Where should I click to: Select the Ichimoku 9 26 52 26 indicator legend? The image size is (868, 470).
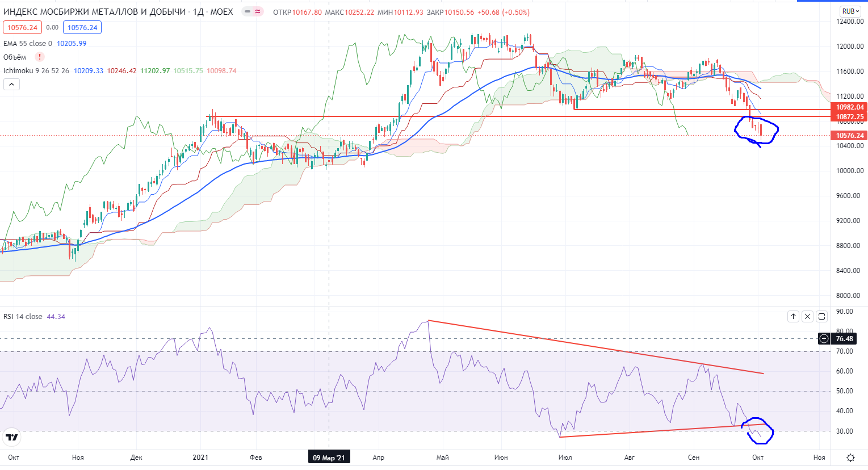click(36, 71)
